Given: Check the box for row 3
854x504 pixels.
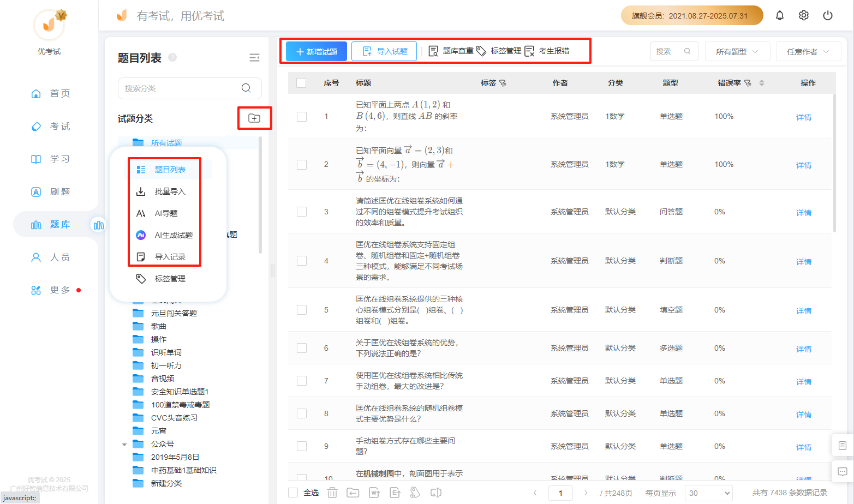Looking at the screenshot, I should pyautogui.click(x=302, y=212).
